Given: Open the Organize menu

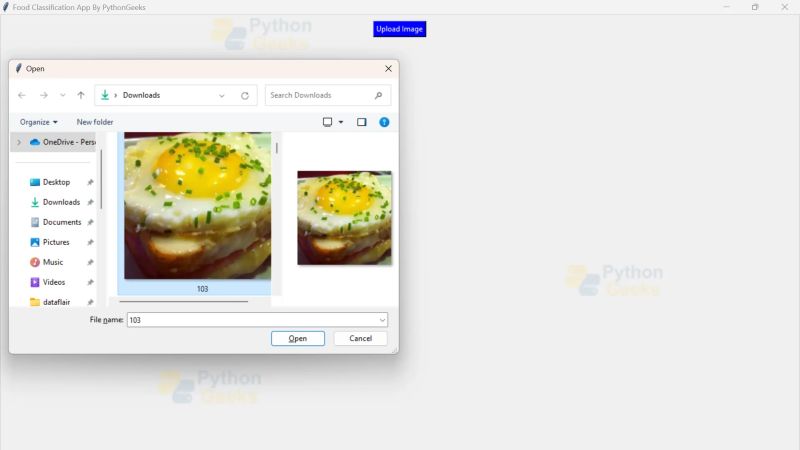Looking at the screenshot, I should (39, 122).
